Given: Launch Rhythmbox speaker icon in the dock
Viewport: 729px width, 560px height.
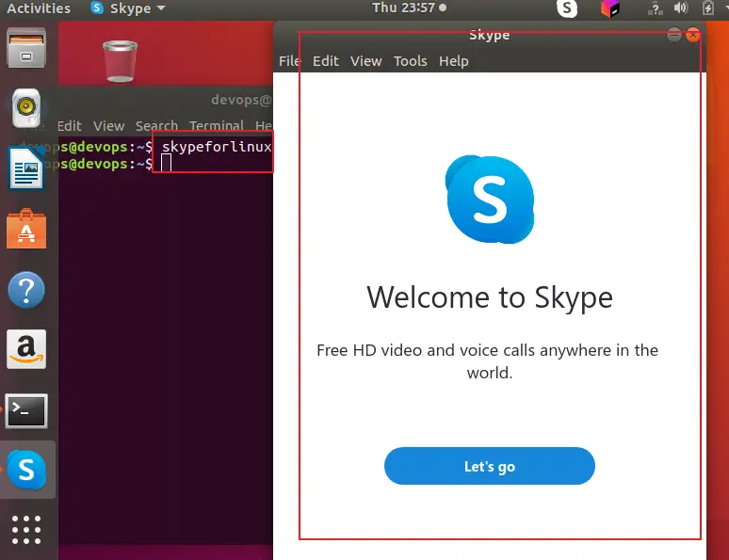Looking at the screenshot, I should [x=26, y=108].
